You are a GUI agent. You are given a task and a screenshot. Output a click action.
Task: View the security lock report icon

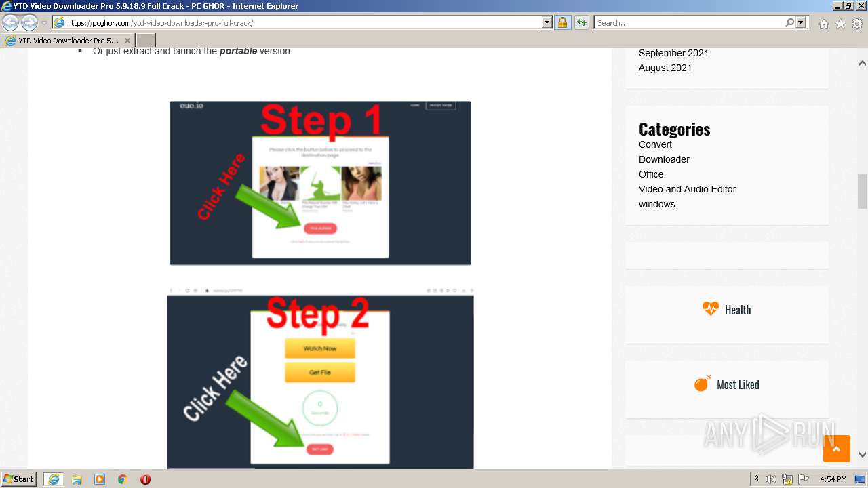pos(562,22)
